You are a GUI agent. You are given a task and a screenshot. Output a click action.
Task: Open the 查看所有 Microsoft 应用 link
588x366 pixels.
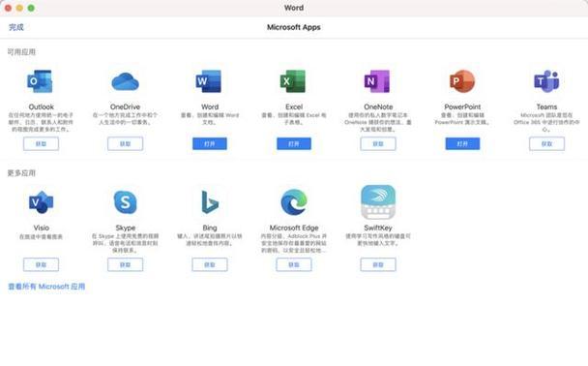point(46,287)
